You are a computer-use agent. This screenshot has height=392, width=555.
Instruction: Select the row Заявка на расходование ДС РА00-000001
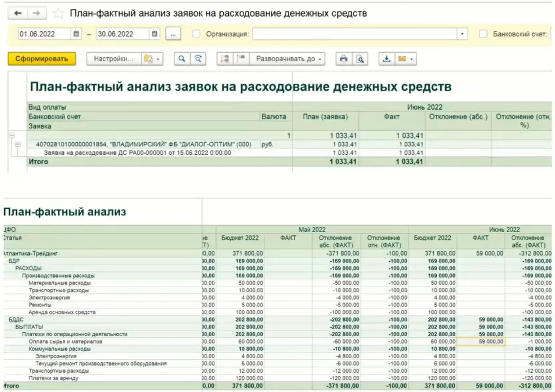(137, 153)
